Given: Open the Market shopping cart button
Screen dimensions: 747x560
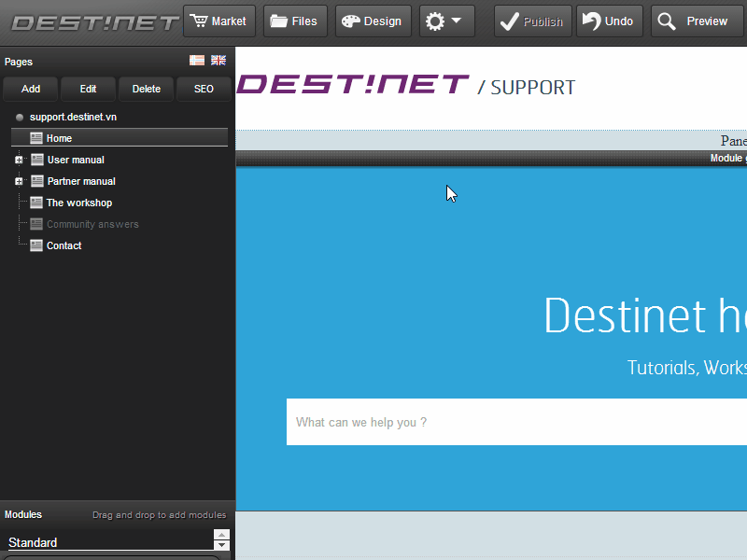Looking at the screenshot, I should pos(218,21).
